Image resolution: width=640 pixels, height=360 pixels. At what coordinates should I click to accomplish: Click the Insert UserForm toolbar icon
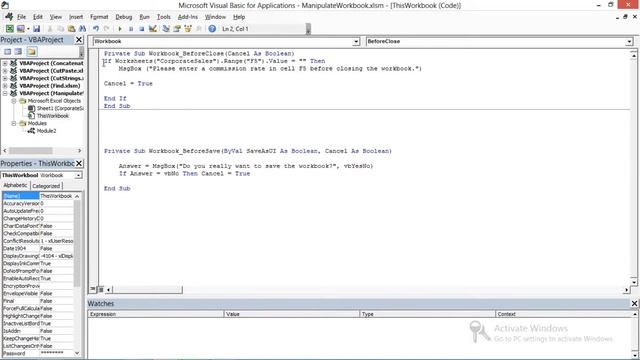click(x=20, y=29)
